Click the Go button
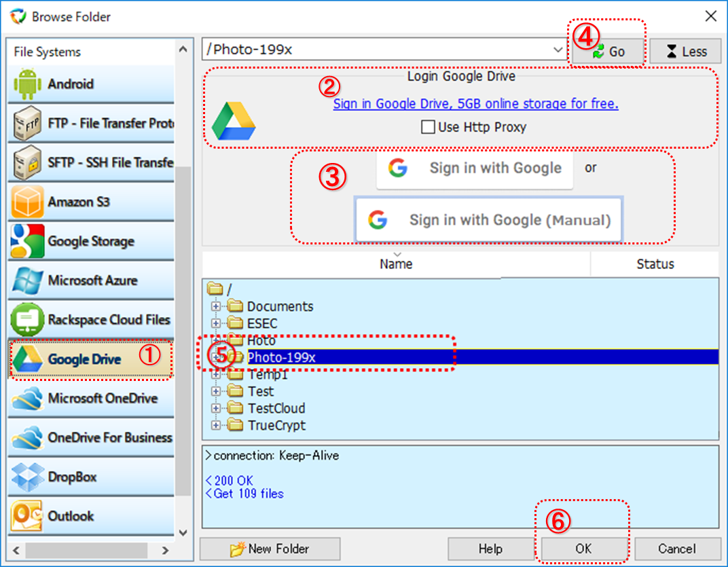 click(608, 52)
